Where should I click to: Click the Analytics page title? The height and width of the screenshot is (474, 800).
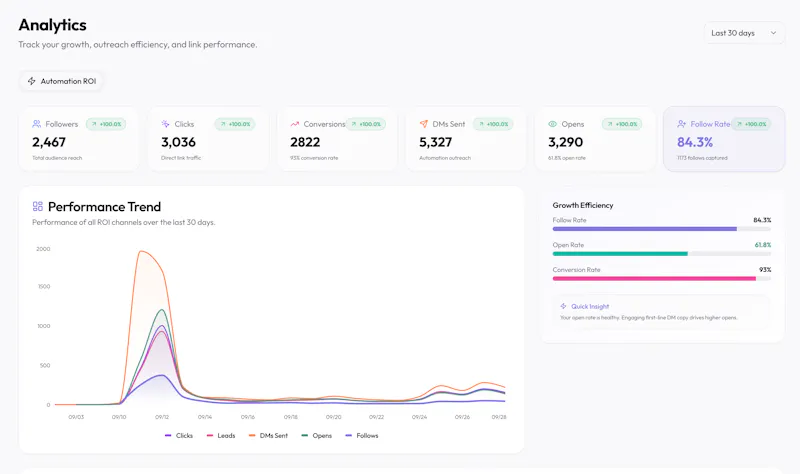pyautogui.click(x=53, y=25)
